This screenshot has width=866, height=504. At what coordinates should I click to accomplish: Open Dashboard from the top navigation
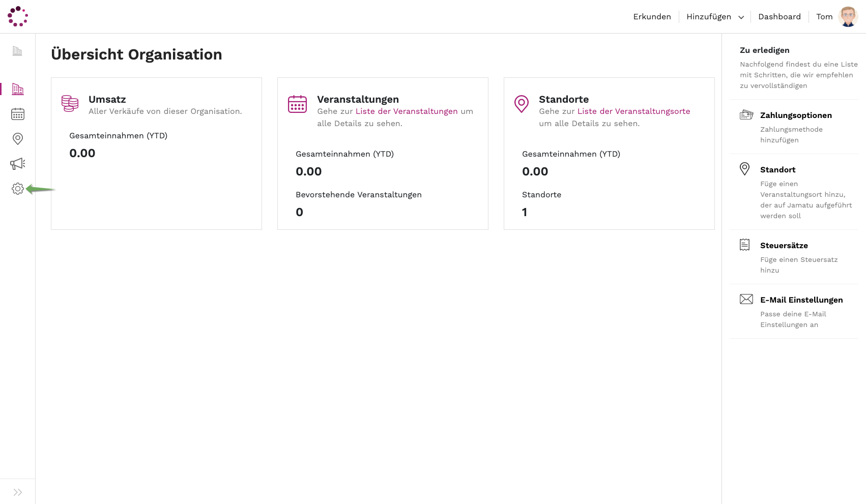(x=779, y=17)
